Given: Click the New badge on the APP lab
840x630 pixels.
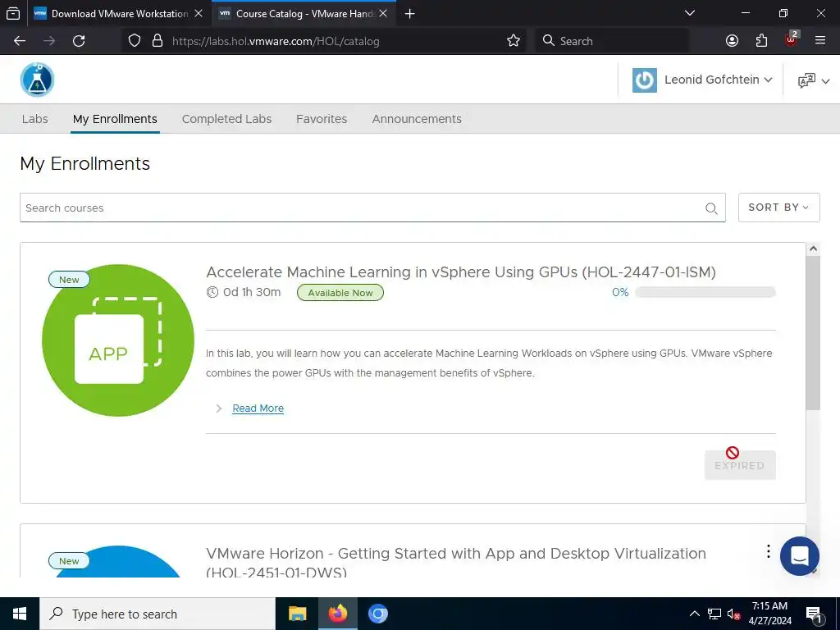Looking at the screenshot, I should tap(69, 279).
